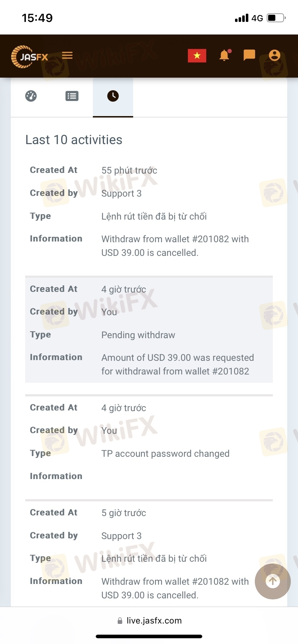The height and width of the screenshot is (644, 298).
Task: Switch to the list view tab
Action: [x=72, y=96]
